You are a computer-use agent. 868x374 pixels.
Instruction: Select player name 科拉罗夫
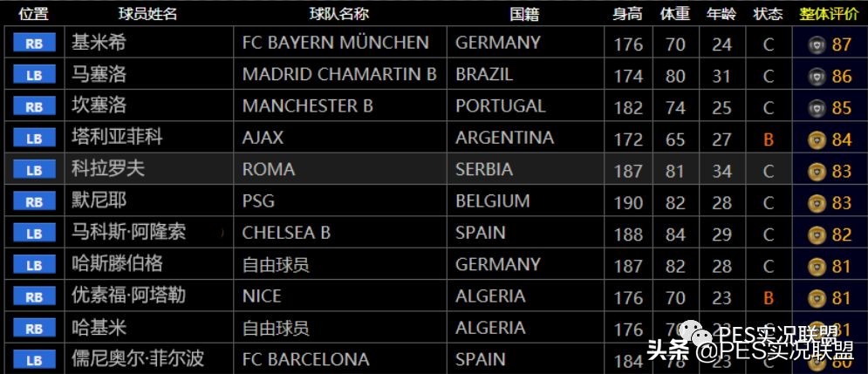tap(108, 169)
